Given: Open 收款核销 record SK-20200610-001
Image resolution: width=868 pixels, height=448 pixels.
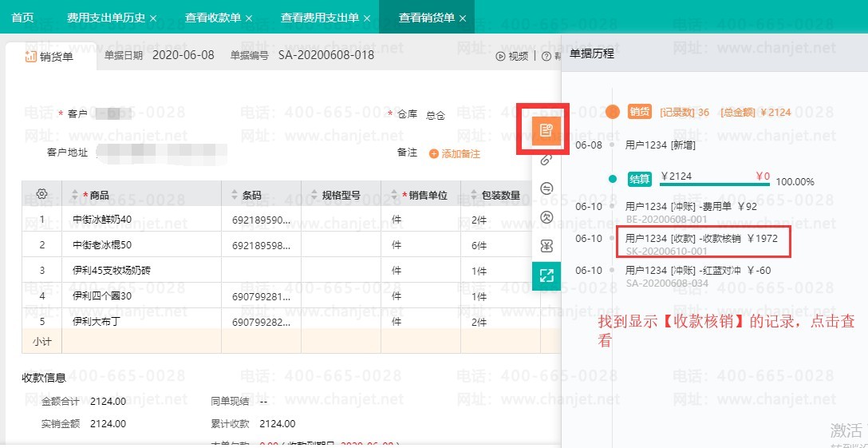Looking at the screenshot, I should [702, 244].
